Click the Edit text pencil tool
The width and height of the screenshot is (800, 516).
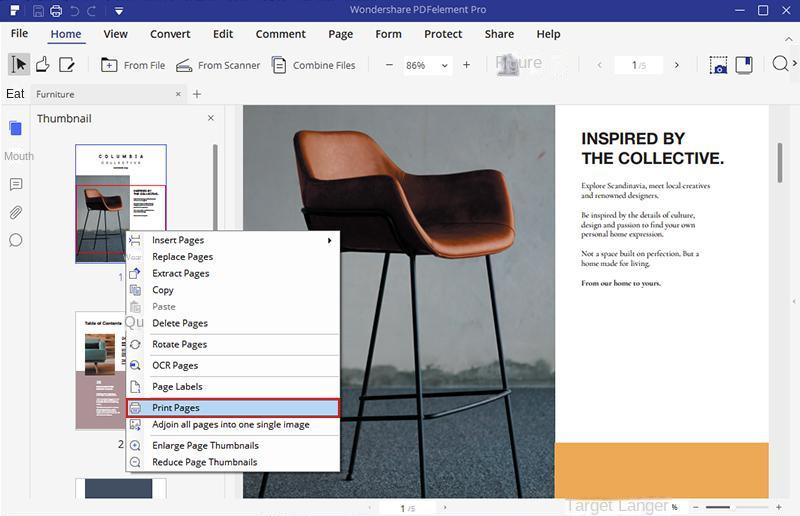click(67, 65)
